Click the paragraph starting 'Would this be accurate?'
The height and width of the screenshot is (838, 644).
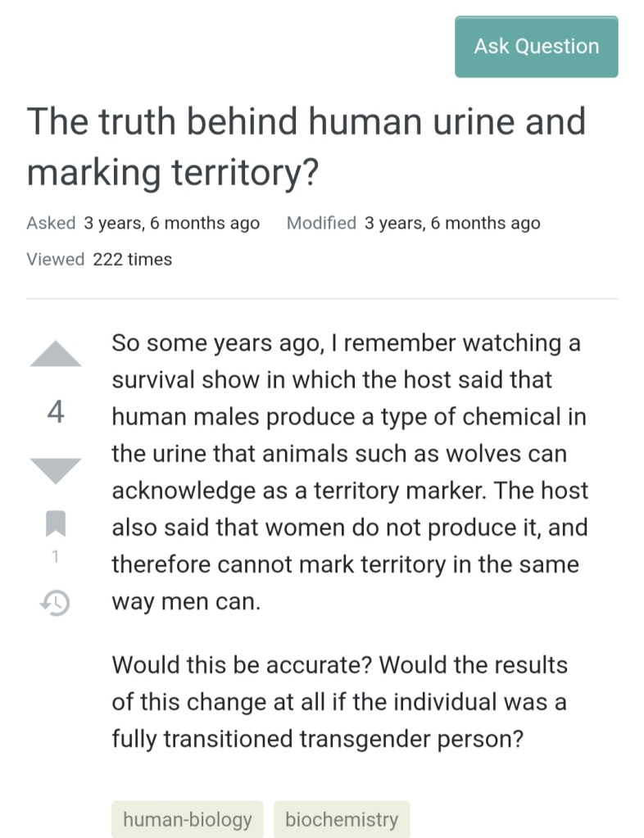coord(340,702)
